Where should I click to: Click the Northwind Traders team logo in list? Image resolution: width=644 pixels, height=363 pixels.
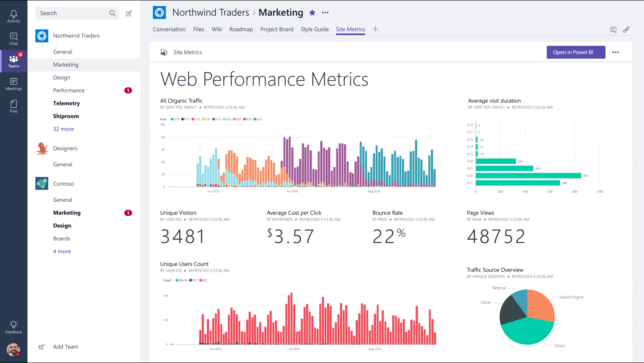pyautogui.click(x=42, y=36)
